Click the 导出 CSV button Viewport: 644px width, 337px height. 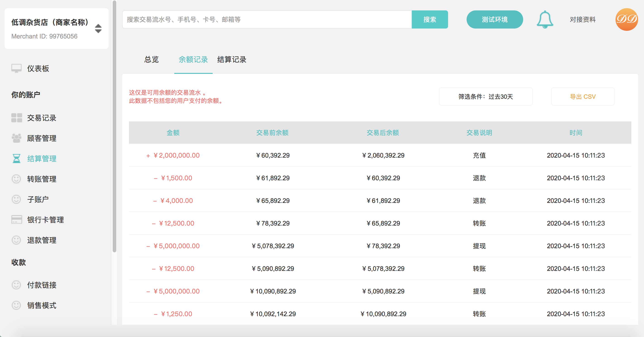click(582, 96)
